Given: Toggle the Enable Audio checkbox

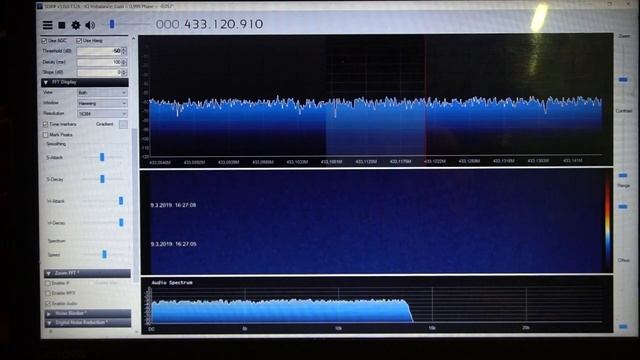Looking at the screenshot, I should pyautogui.click(x=48, y=303).
